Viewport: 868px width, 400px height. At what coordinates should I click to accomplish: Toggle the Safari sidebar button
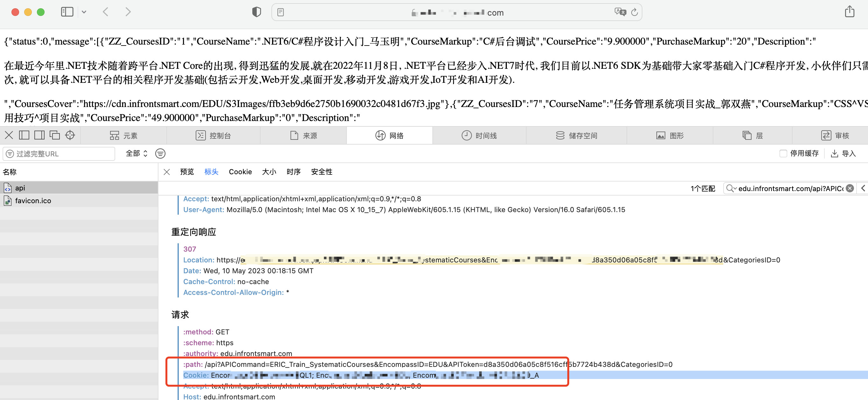67,12
